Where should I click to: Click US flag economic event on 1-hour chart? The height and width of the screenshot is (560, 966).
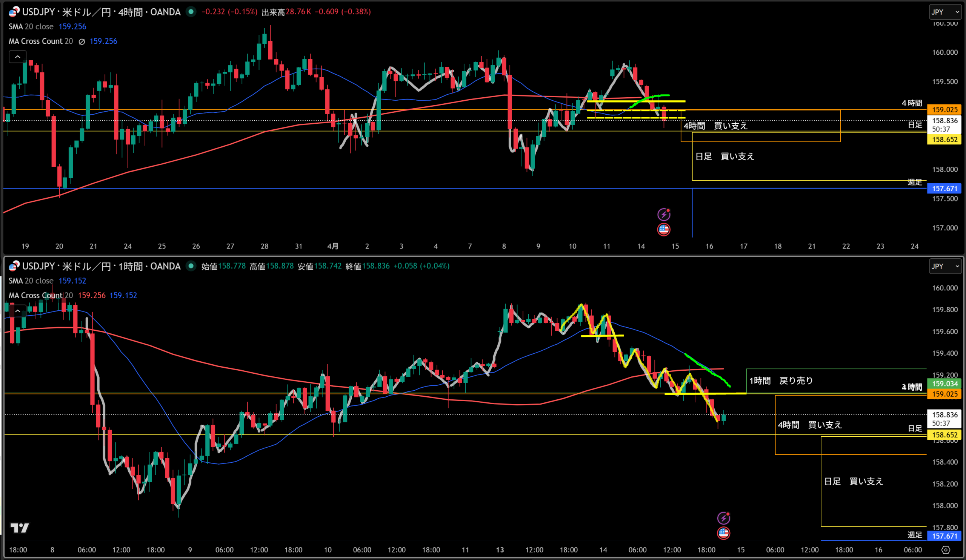723,533
